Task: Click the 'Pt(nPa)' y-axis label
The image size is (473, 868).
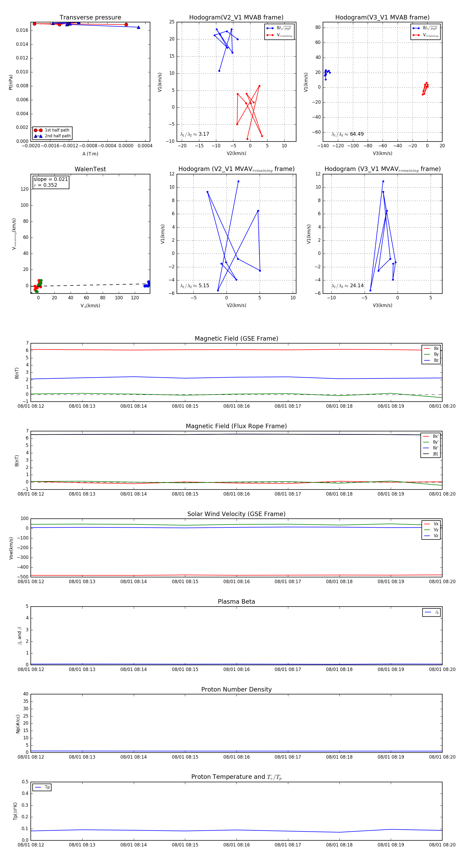Action: point(11,82)
